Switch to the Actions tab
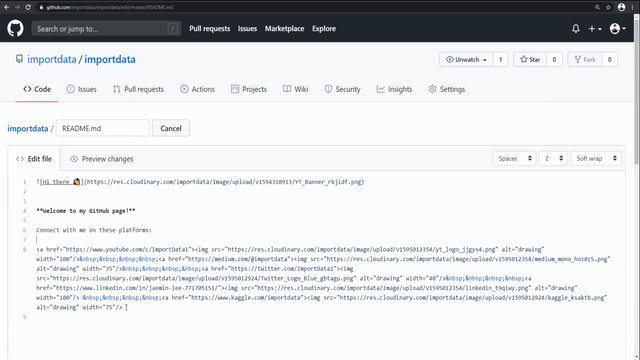 198,89
